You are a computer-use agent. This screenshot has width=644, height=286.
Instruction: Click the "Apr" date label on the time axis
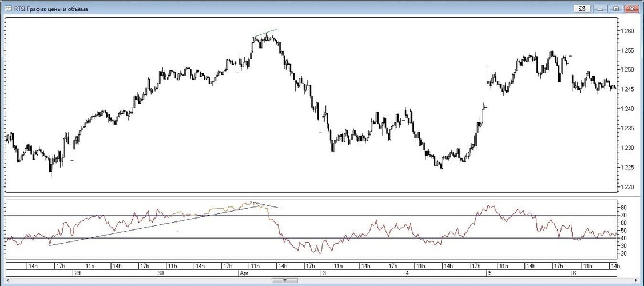(242, 273)
